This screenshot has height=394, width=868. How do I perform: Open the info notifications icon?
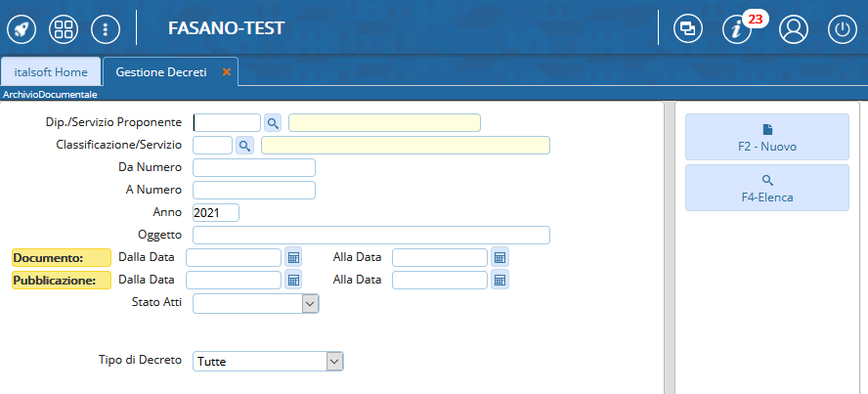click(x=738, y=29)
